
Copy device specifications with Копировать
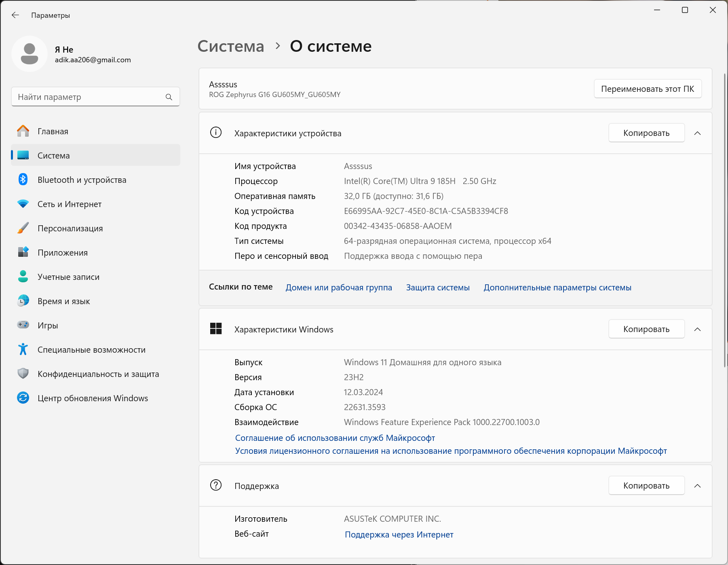click(646, 133)
